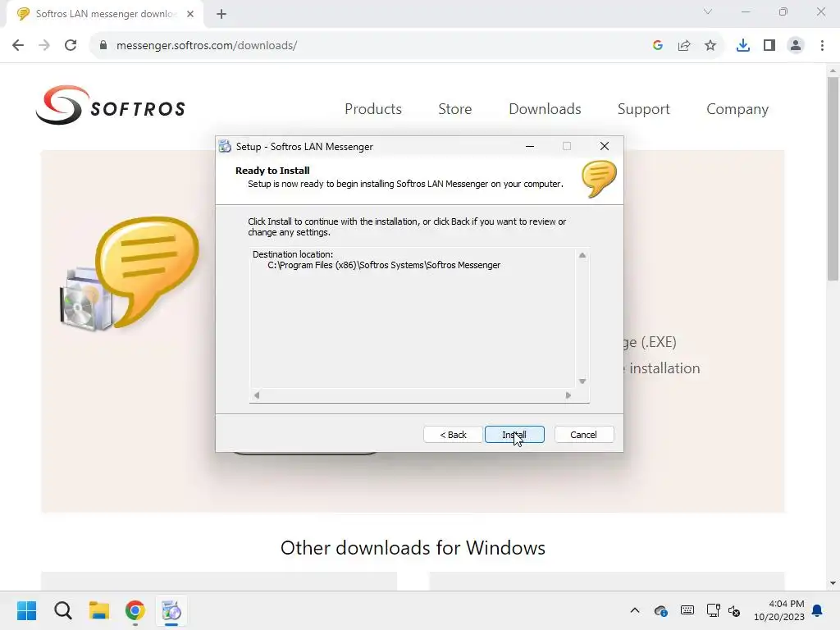View site information lock icon
This screenshot has width=840, height=630.
click(103, 46)
